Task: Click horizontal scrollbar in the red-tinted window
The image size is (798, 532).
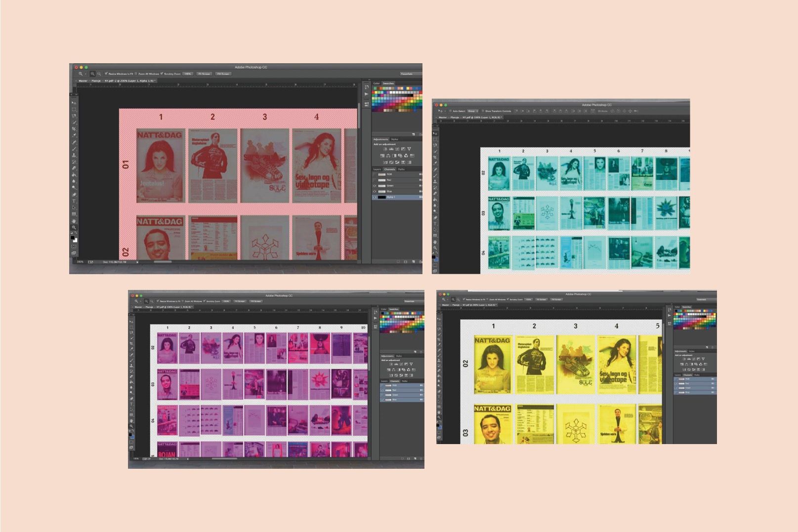Action: [162, 262]
